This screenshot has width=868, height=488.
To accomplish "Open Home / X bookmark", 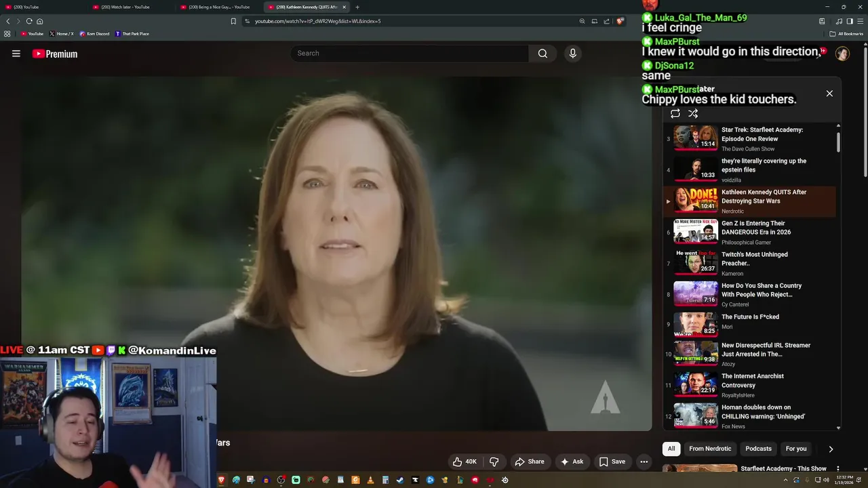I will [61, 34].
